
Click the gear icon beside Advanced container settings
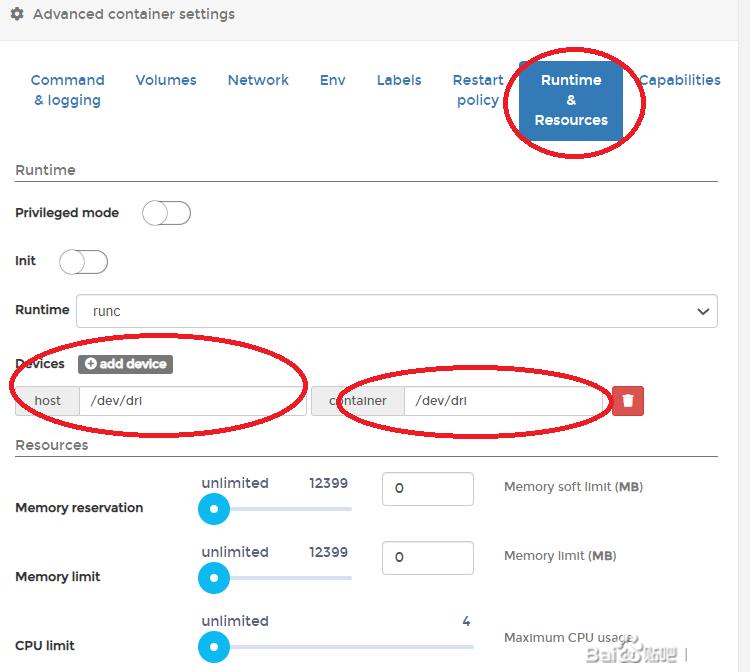tap(17, 15)
